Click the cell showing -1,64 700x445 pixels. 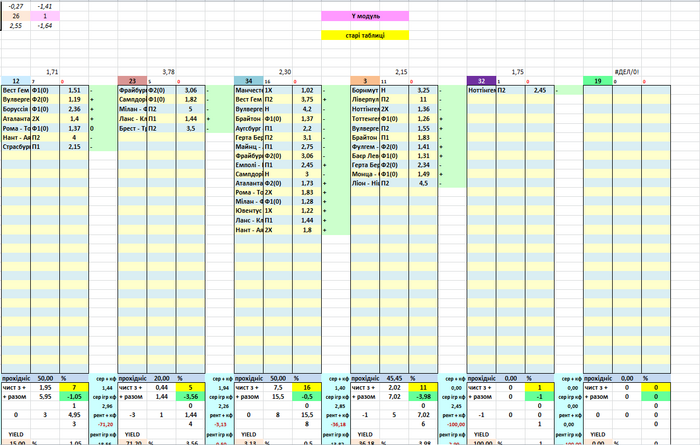[45, 26]
